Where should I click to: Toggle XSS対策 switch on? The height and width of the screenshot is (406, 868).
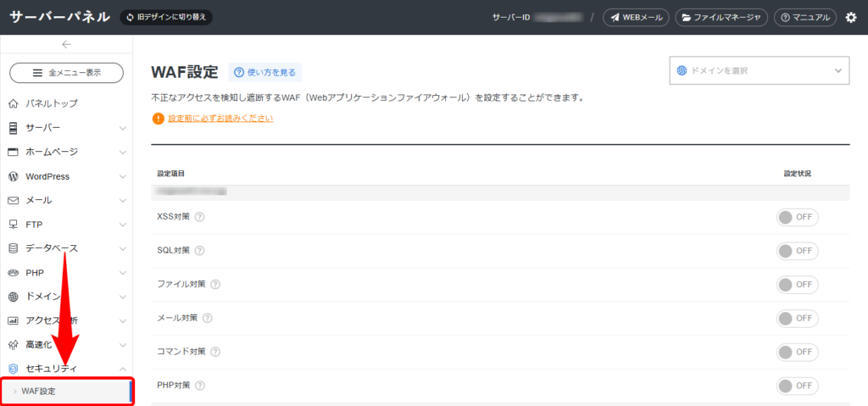pyautogui.click(x=797, y=217)
